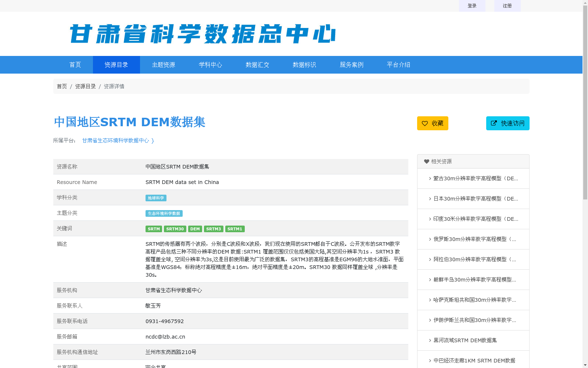
Task: Click the heart icon on the 收藏 button
Action: click(x=425, y=123)
